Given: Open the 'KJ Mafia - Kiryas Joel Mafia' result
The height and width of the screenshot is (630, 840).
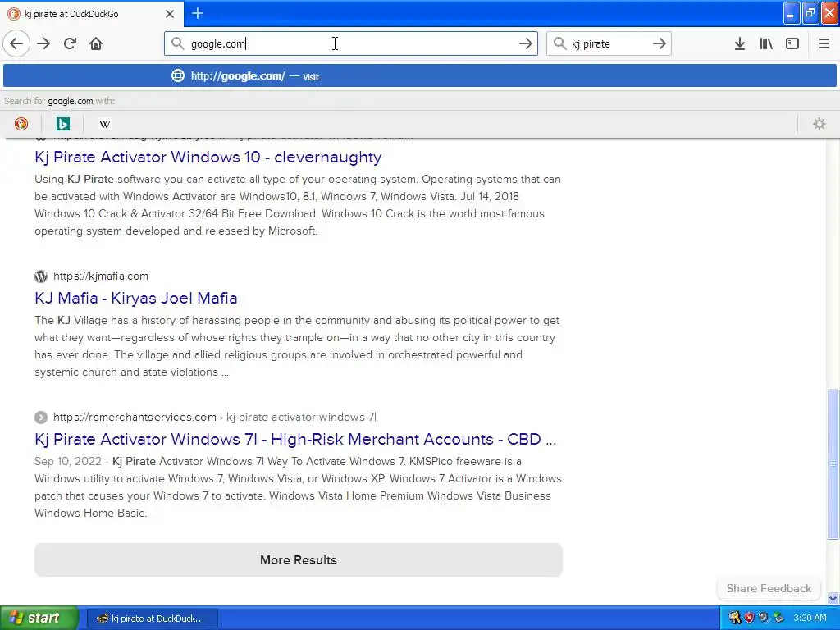Looking at the screenshot, I should pyautogui.click(x=135, y=298).
